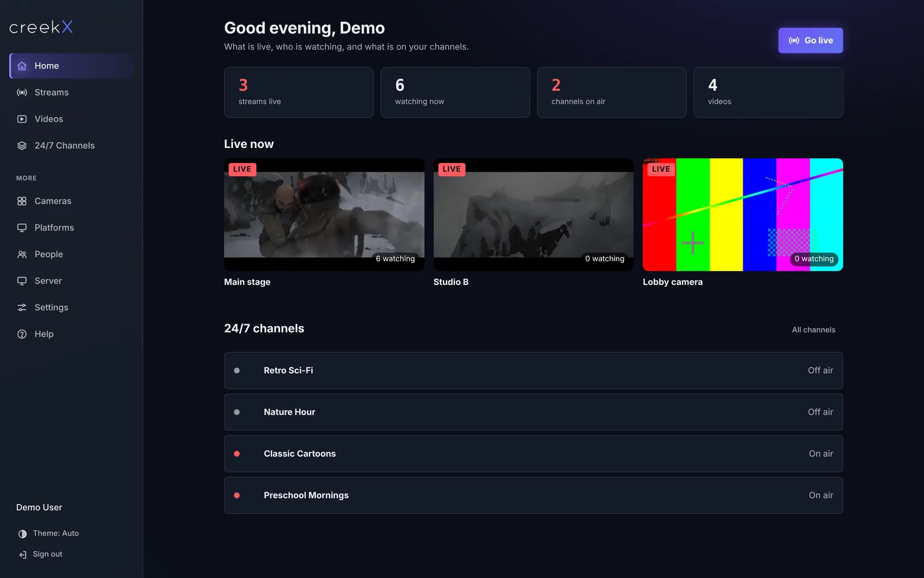Open the 4 videos stat card
The image size is (924, 578).
pos(768,92)
